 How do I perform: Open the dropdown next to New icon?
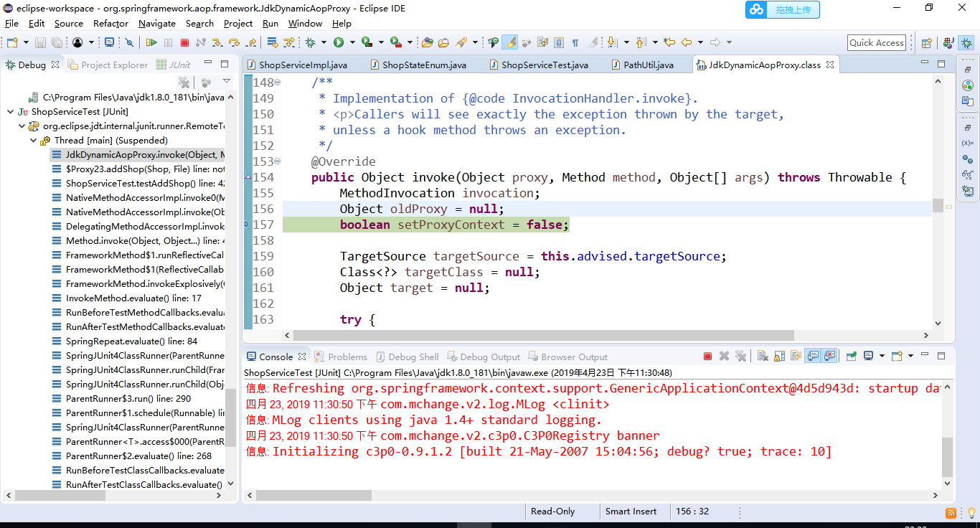(x=26, y=42)
